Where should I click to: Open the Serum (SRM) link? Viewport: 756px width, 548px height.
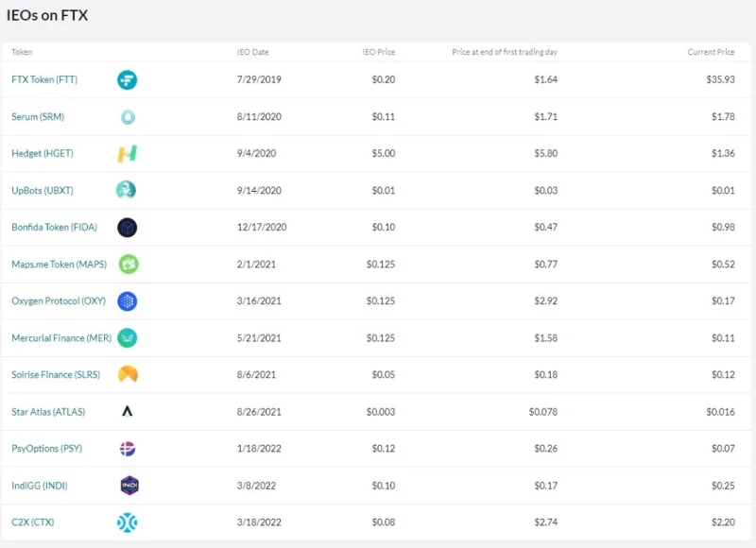[38, 116]
